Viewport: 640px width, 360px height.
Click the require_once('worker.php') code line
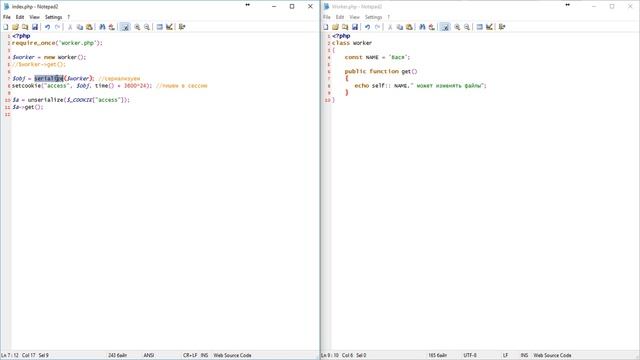pyautogui.click(x=58, y=43)
